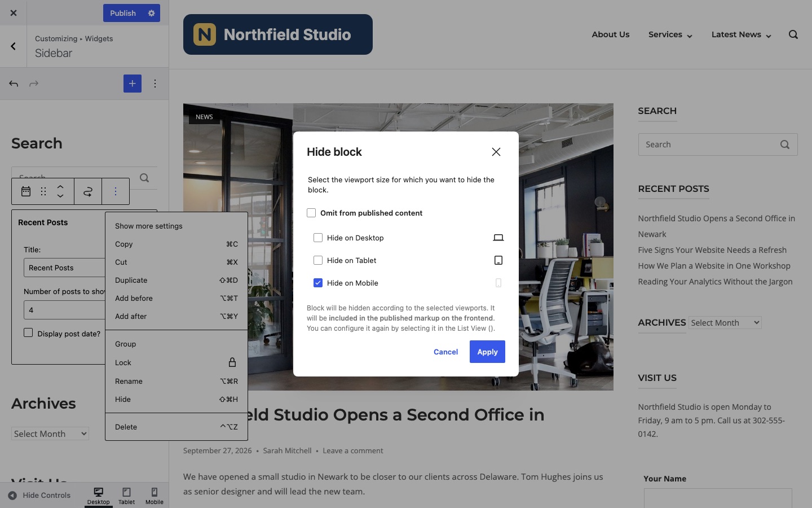The width and height of the screenshot is (812, 508).
Task: Switch preview to Tablet
Action: coord(127,496)
